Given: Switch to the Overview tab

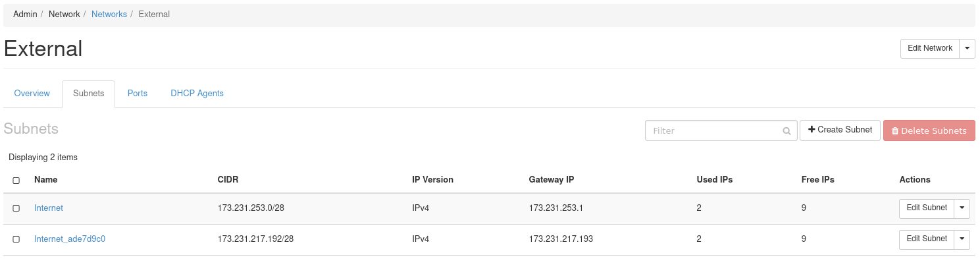Looking at the screenshot, I should point(32,94).
